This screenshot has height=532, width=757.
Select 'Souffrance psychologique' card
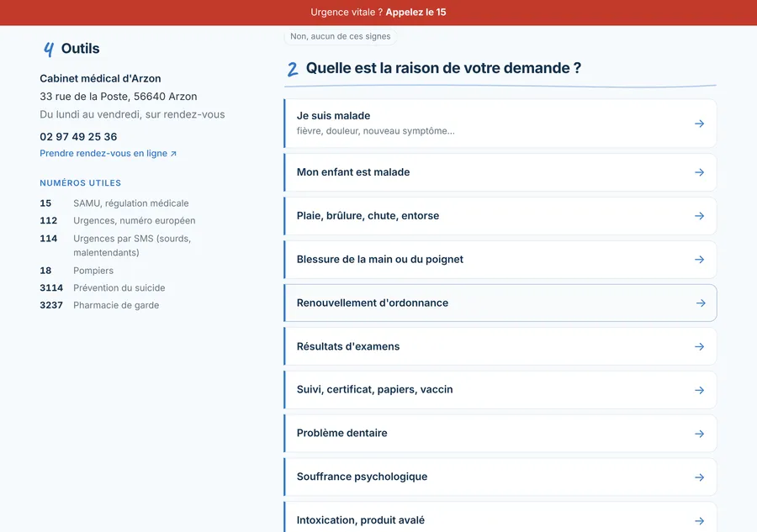point(500,477)
